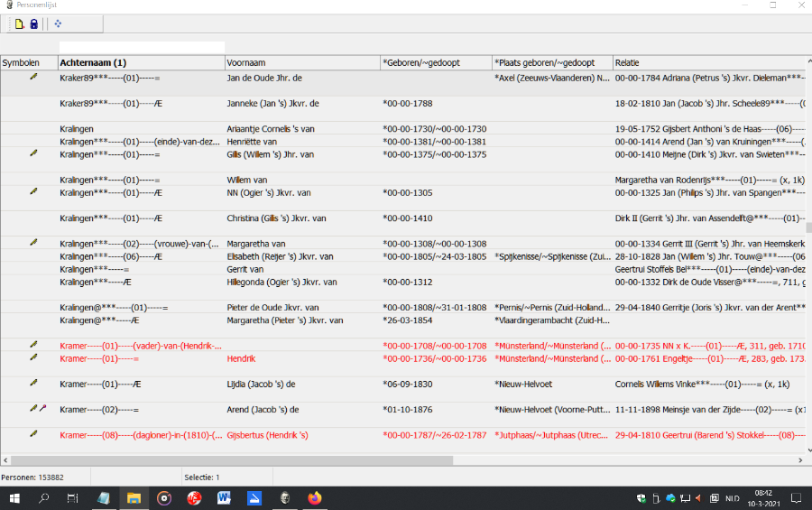Click the pencil symbol beside Kraker89 Jan de Oude
Viewport: 812px width, 510px height.
click(34, 78)
